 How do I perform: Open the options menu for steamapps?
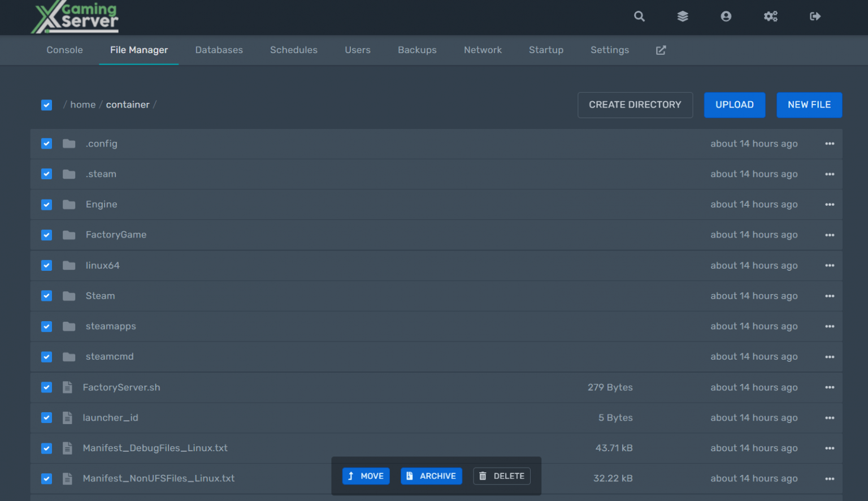click(x=830, y=326)
